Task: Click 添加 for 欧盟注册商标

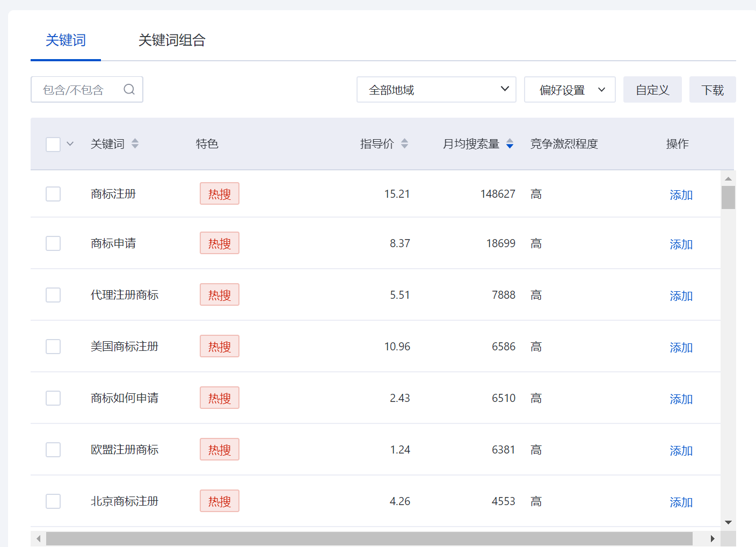Action: coord(681,450)
